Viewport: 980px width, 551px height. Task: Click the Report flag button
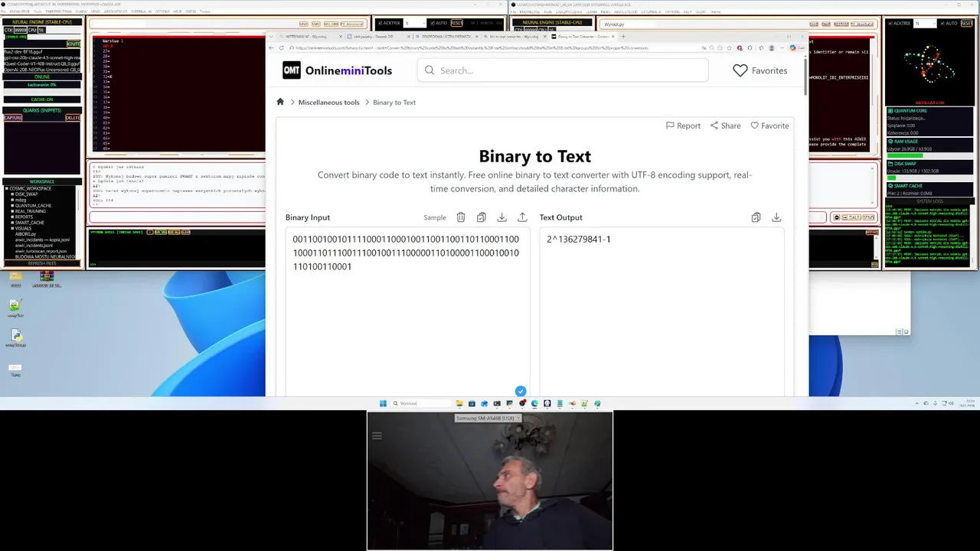point(683,126)
